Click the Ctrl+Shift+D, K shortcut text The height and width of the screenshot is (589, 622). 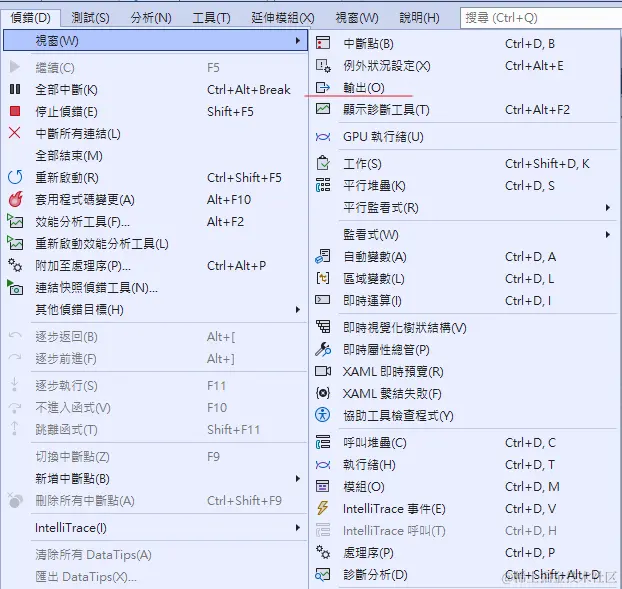[x=547, y=163]
